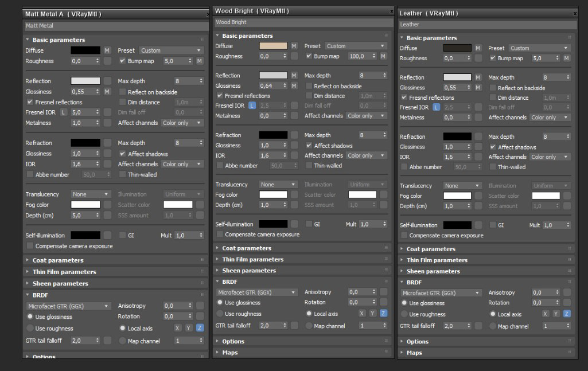Enable Reflect on backside in Matt Metal A panel
Image resolution: width=588 pixels, height=371 pixels.
pyautogui.click(x=122, y=92)
